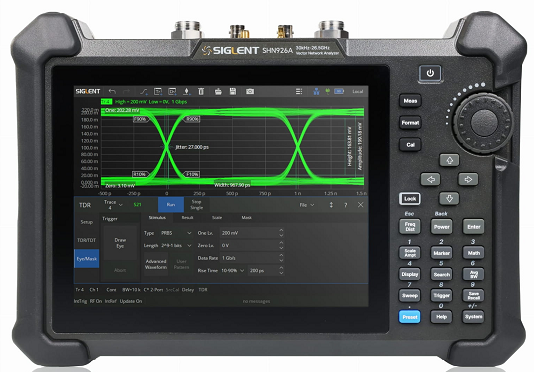This screenshot has height=372, width=534.
Task: Click the add marker icon
Action: click(x=186, y=91)
